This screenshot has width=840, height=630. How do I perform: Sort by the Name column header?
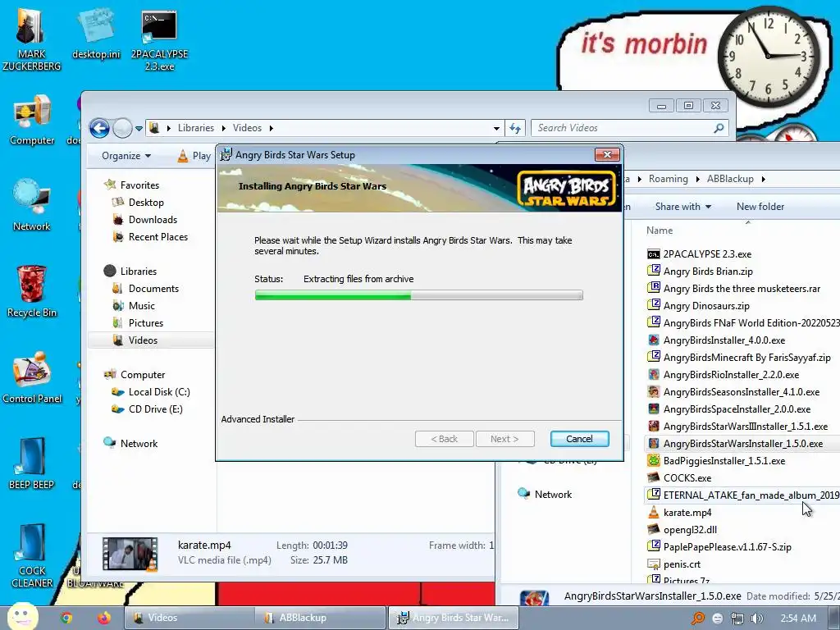point(659,231)
